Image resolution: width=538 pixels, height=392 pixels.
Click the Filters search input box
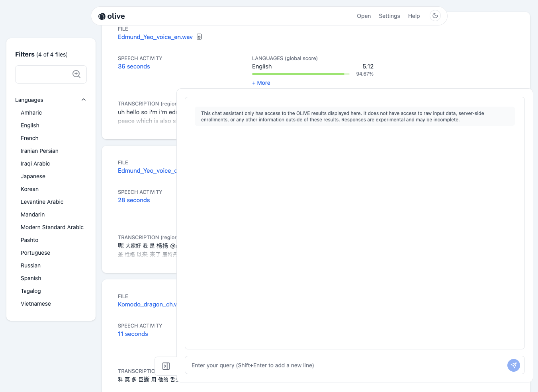click(43, 74)
